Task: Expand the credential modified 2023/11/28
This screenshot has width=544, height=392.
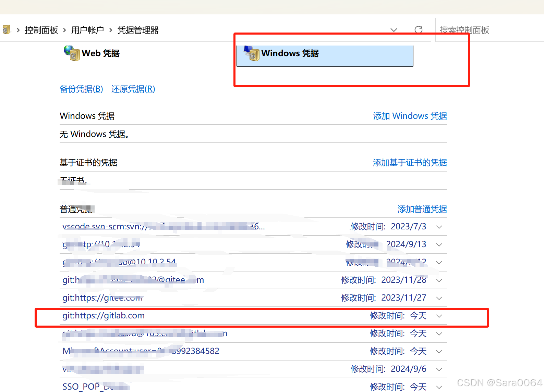Action: [x=439, y=280]
